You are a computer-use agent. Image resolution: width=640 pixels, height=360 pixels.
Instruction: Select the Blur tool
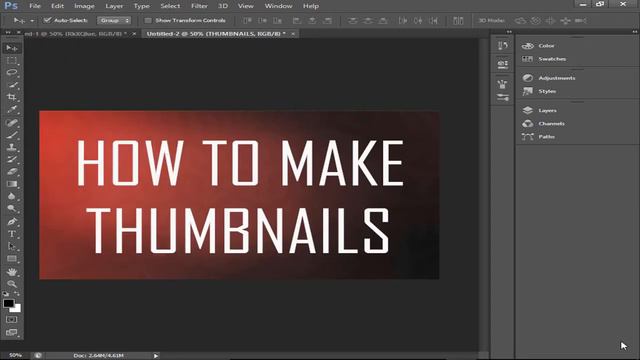point(12,196)
